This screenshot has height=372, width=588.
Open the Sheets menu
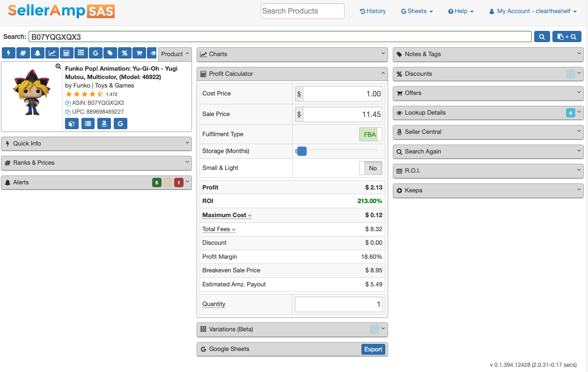[x=417, y=11]
